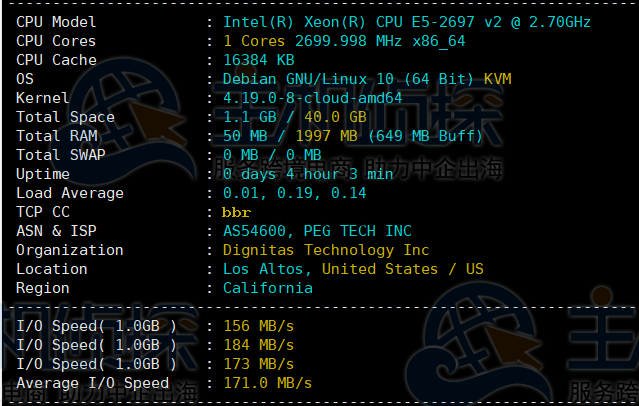Click the 156 MB/s I/O speed result
The image size is (639, 406).
258,326
